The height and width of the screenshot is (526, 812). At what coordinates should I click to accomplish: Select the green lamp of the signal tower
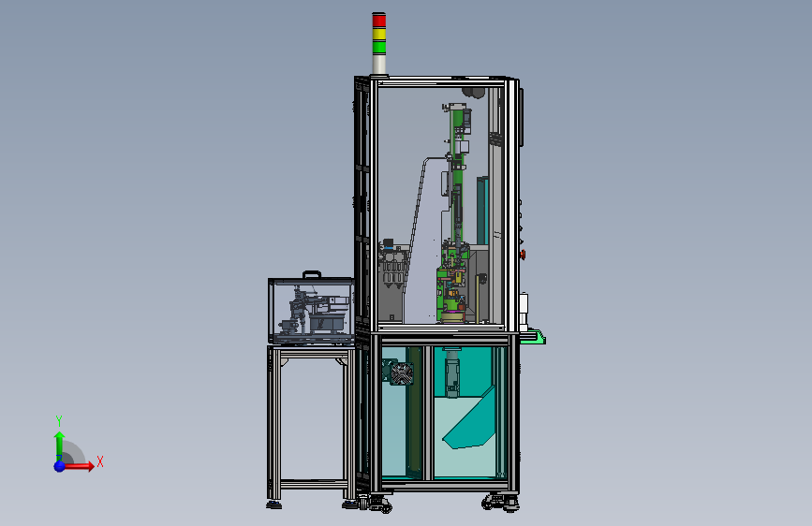(x=379, y=47)
